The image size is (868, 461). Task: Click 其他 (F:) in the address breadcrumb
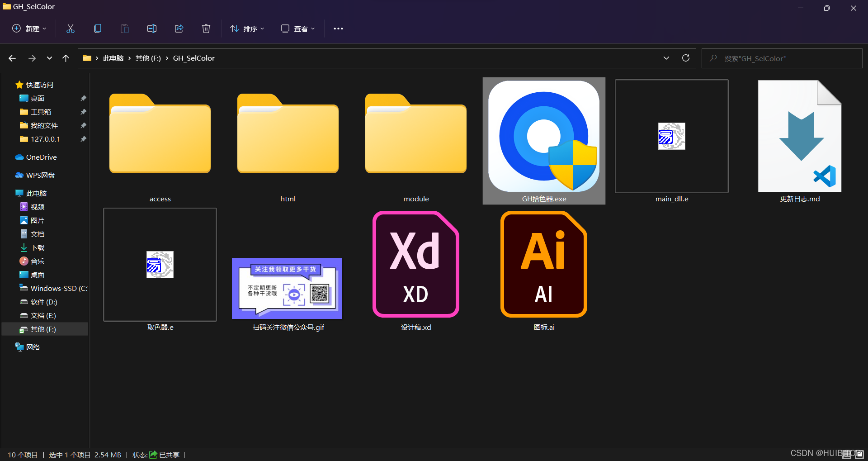pyautogui.click(x=148, y=58)
